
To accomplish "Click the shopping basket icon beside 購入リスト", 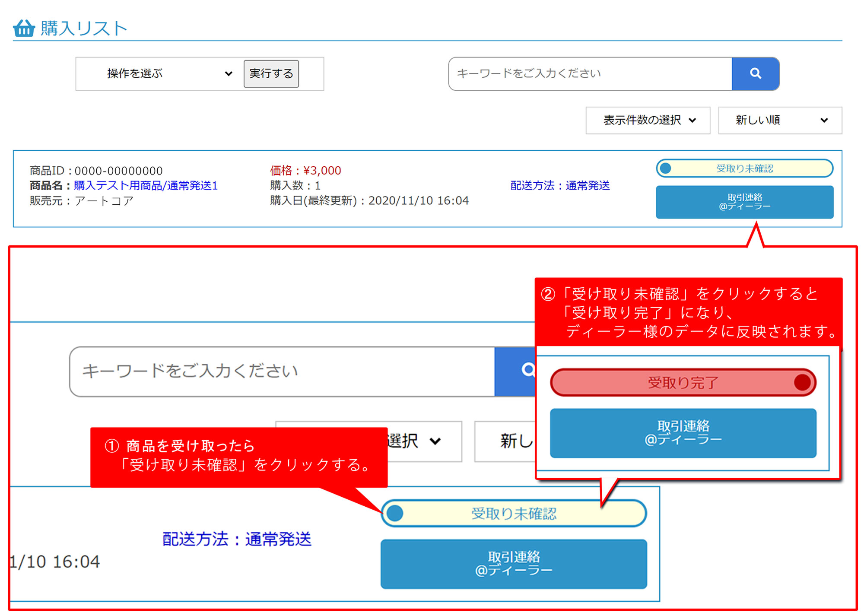I will tap(24, 28).
